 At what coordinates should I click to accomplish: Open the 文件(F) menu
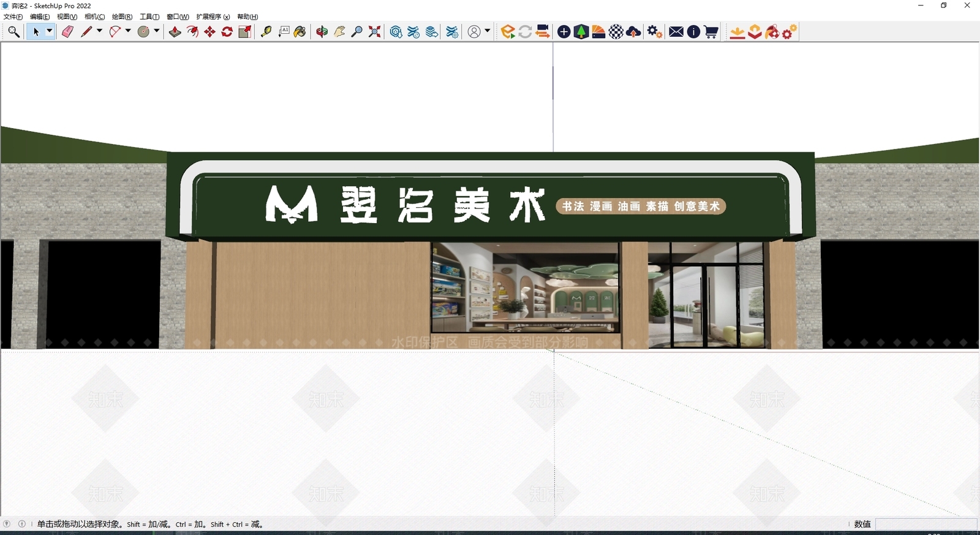click(x=13, y=17)
